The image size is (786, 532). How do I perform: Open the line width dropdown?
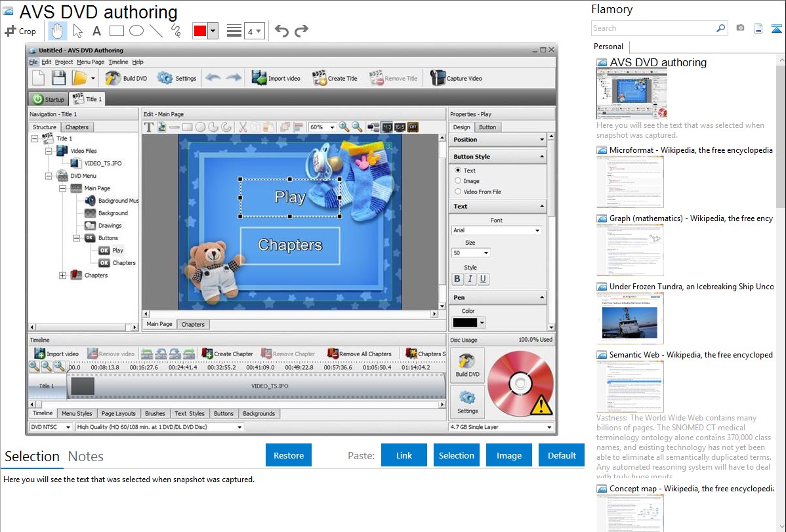(255, 31)
